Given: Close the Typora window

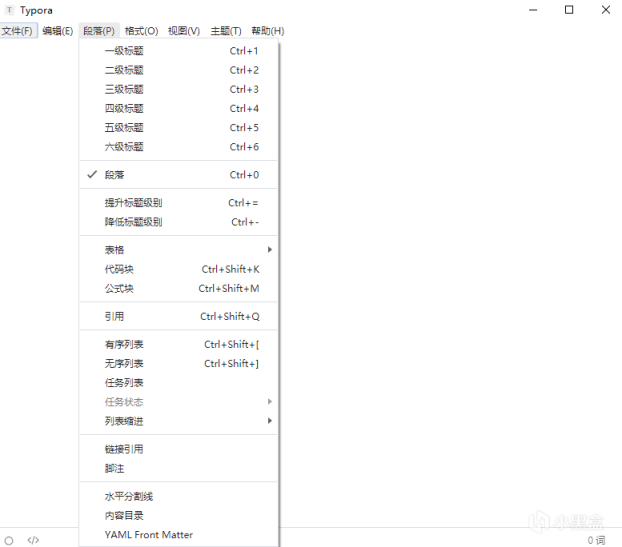Looking at the screenshot, I should (605, 10).
